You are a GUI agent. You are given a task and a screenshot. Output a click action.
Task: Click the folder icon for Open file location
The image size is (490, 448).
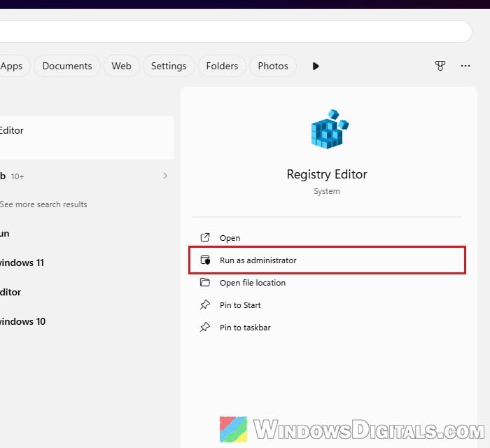[205, 282]
